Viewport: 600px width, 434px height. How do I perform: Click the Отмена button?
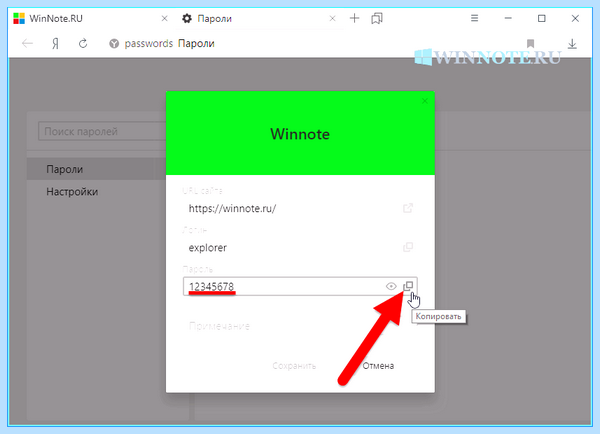pos(378,366)
